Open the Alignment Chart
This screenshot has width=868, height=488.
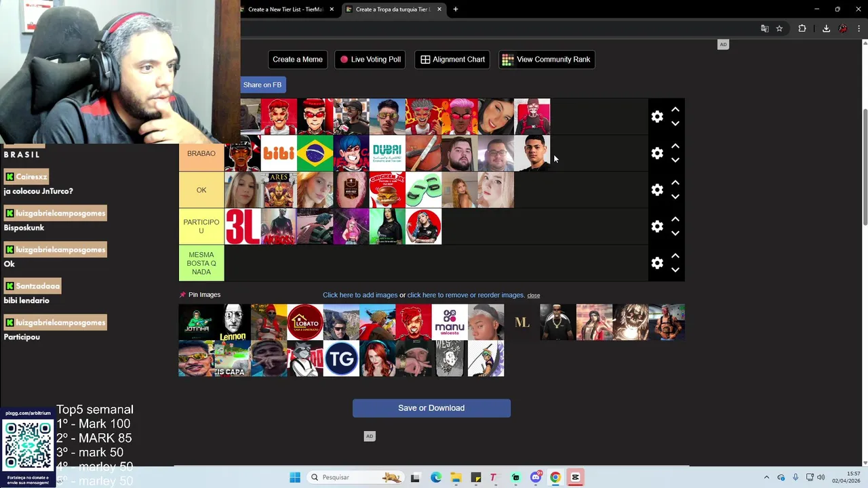tap(452, 60)
